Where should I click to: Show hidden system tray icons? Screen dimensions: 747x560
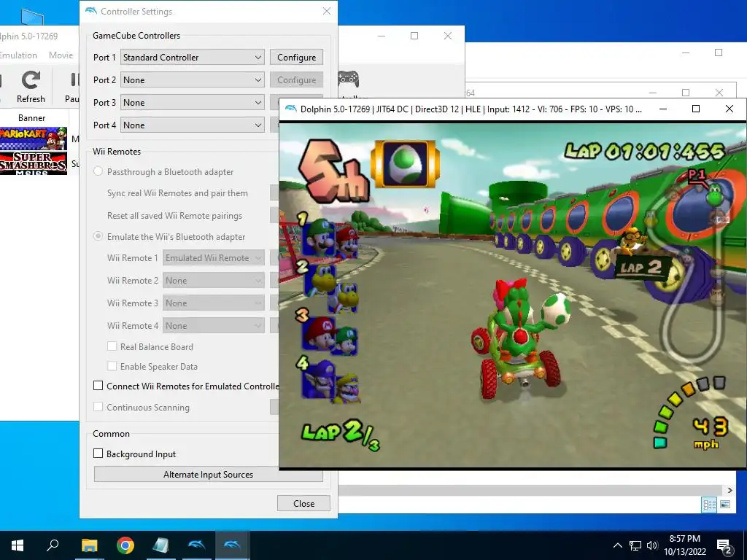(x=617, y=545)
